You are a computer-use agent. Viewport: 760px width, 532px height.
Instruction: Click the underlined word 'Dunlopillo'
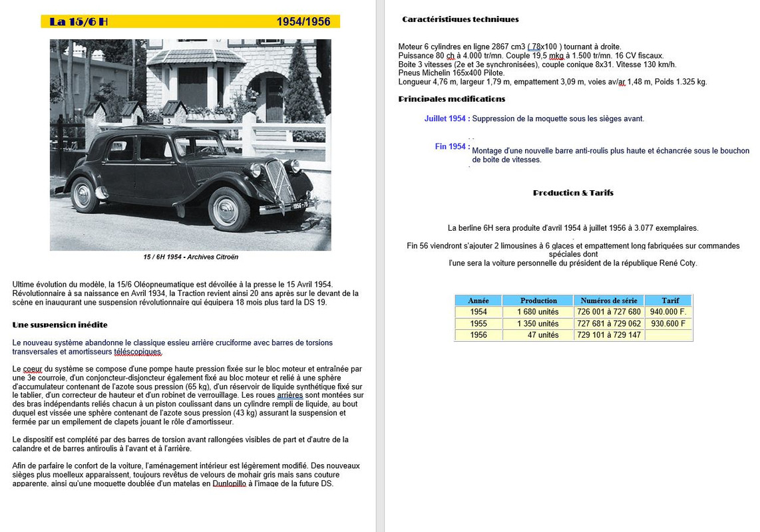229,483
